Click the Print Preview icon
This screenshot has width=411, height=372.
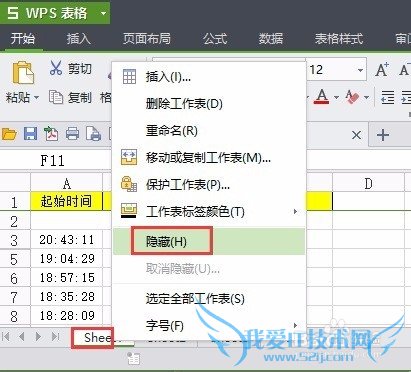click(93, 134)
